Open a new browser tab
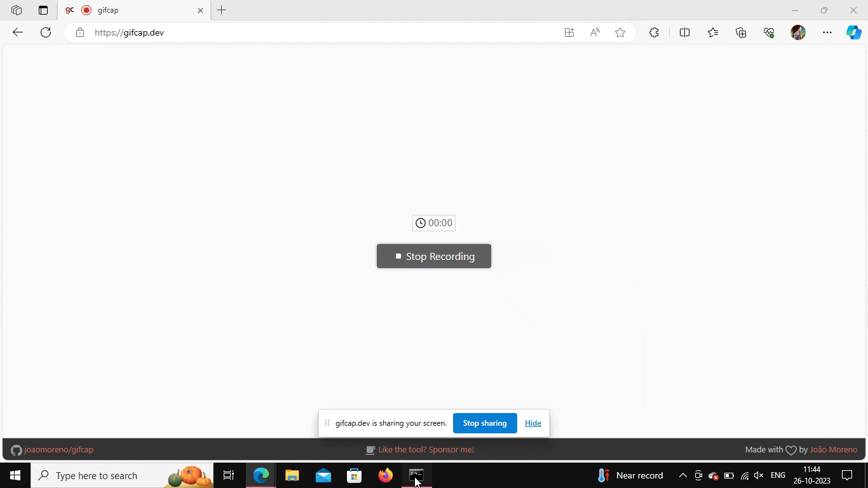Image resolution: width=868 pixels, height=488 pixels. click(x=222, y=10)
